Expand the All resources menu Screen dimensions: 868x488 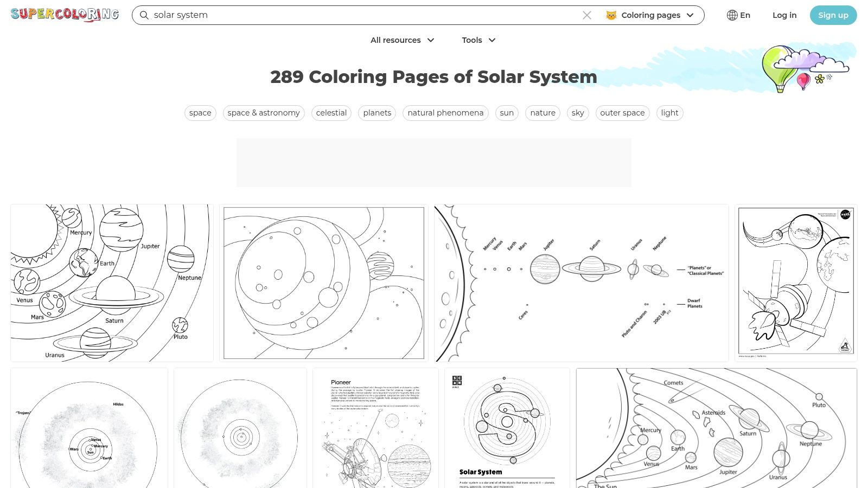(x=403, y=40)
